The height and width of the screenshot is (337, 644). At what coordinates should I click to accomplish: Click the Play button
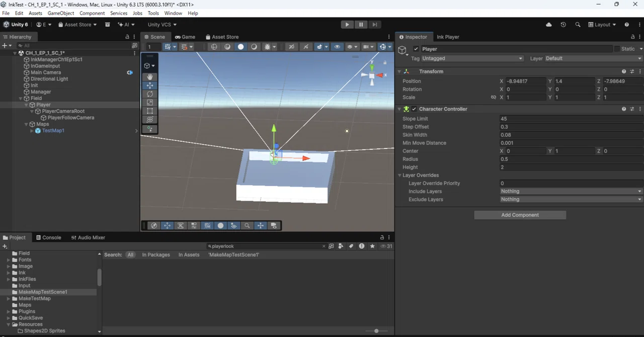[x=347, y=25]
